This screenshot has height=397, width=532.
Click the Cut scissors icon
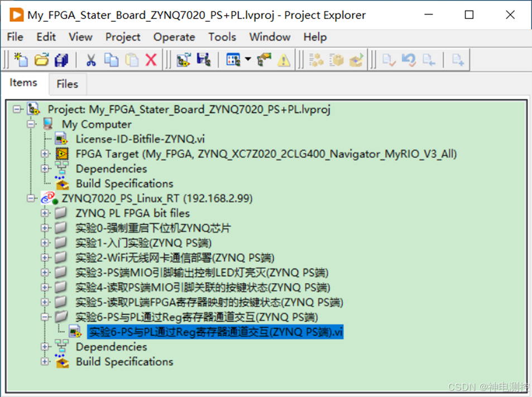(91, 60)
